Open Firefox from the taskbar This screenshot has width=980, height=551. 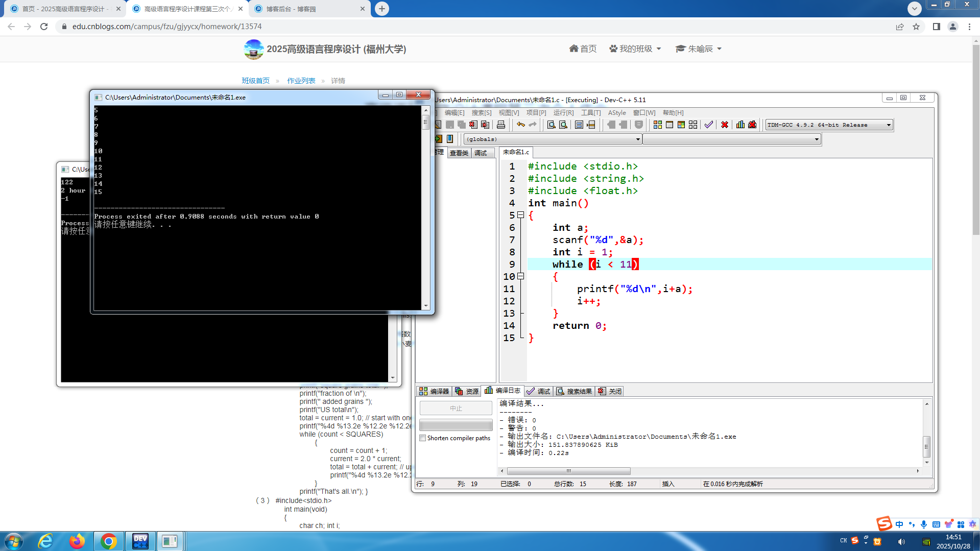pyautogui.click(x=77, y=541)
